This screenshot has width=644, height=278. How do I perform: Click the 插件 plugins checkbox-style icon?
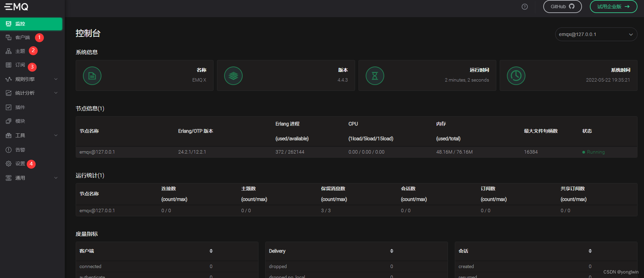(x=9, y=107)
